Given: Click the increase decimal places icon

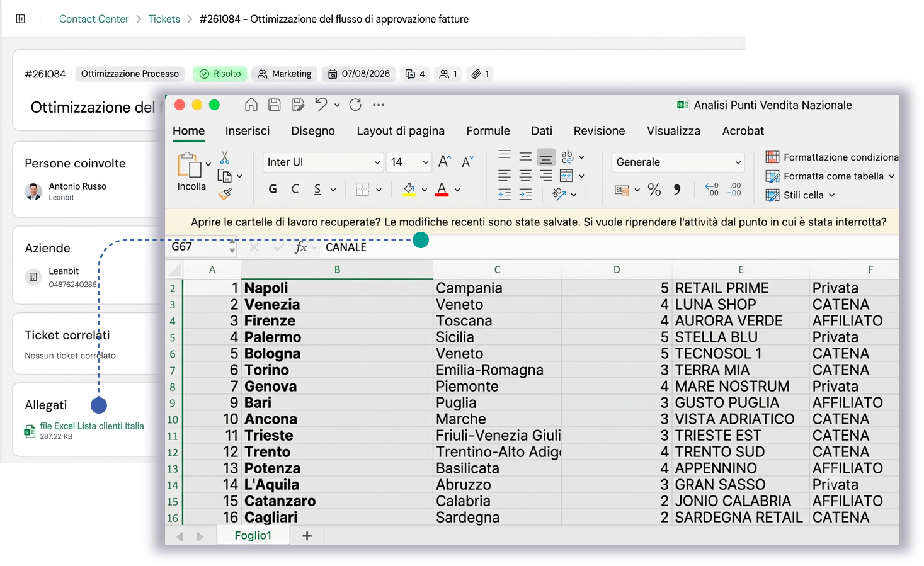Looking at the screenshot, I should (711, 190).
